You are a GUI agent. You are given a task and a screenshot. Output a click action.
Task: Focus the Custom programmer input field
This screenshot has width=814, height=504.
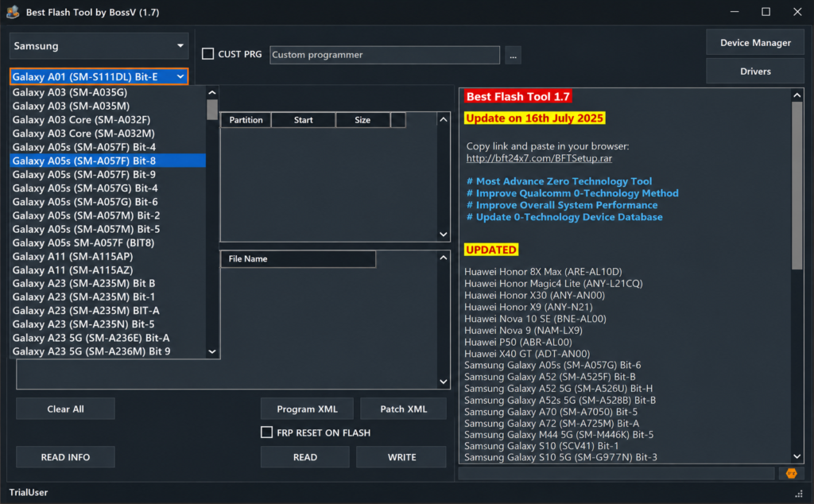click(385, 55)
